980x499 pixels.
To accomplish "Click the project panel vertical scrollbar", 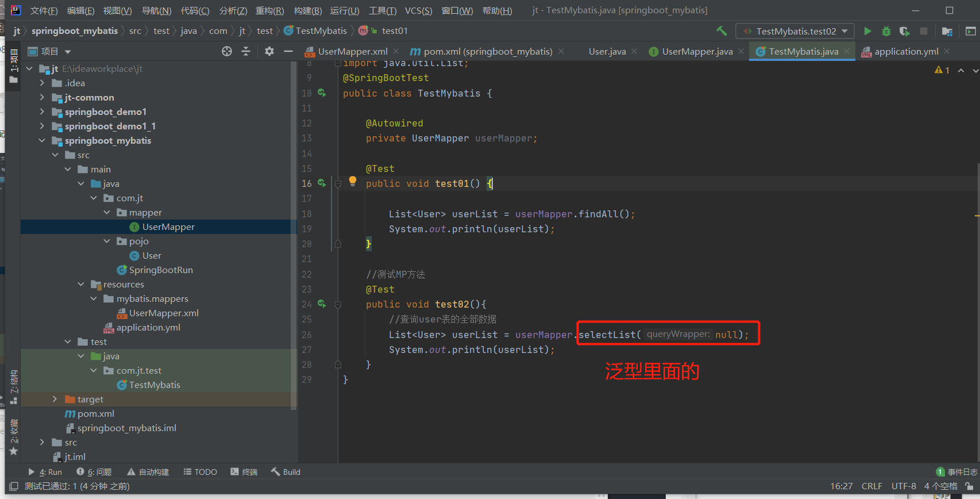I will pos(294,236).
